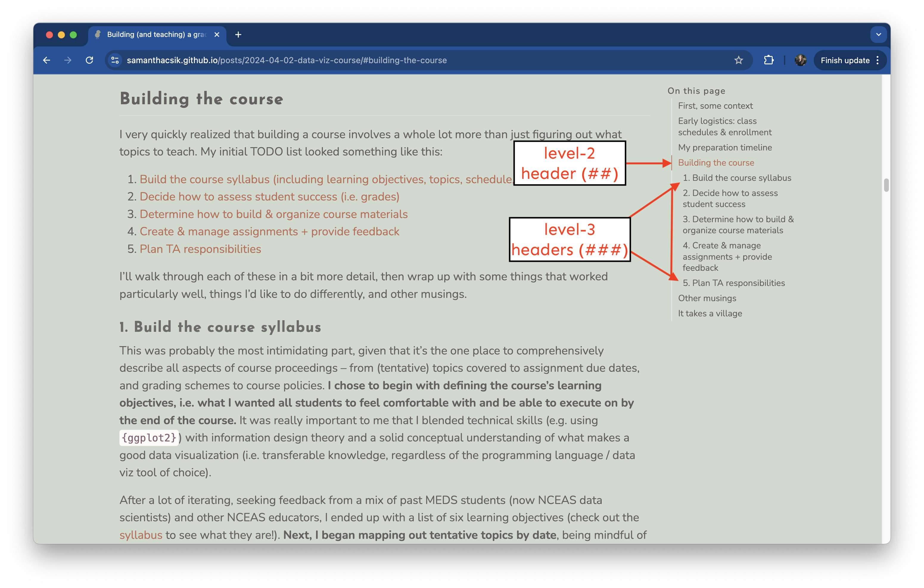Open 'Decide how to assess student success' link
The height and width of the screenshot is (588, 924).
(x=269, y=197)
